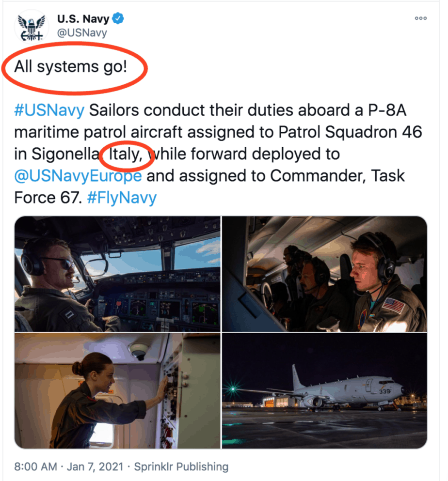Click the @USNavy handle
This screenshot has width=448, height=481.
[82, 33]
